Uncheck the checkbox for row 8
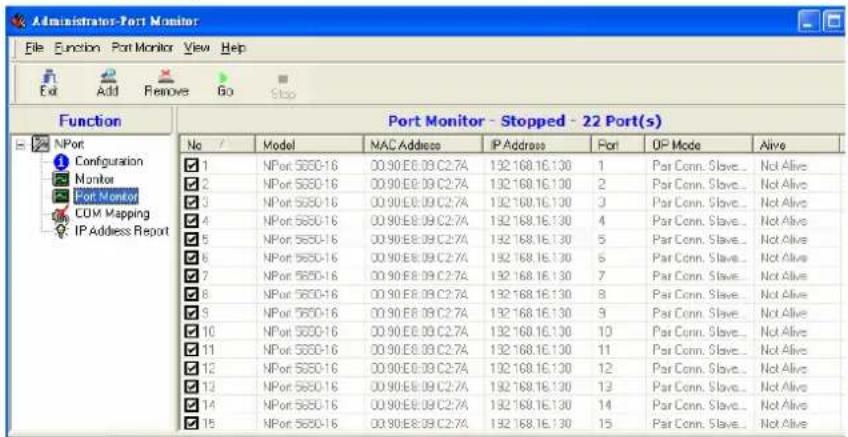848x437 pixels. [x=191, y=295]
